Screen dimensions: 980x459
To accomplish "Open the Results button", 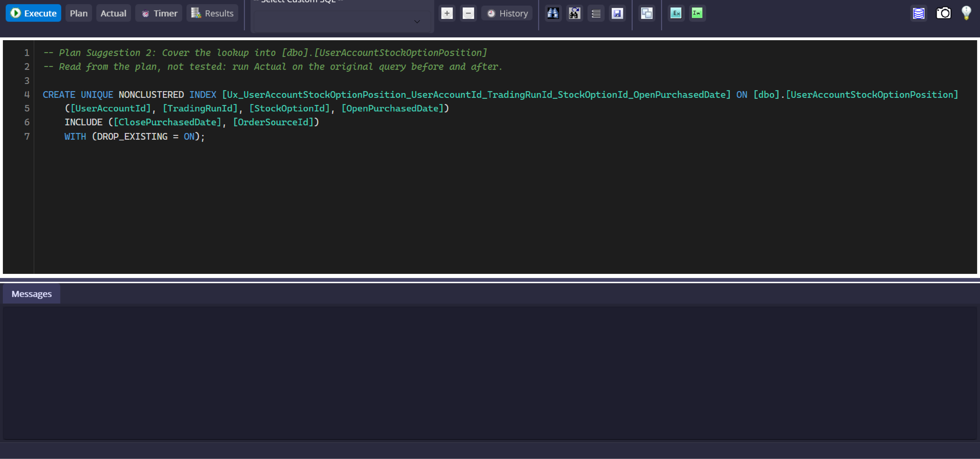I will click(212, 13).
